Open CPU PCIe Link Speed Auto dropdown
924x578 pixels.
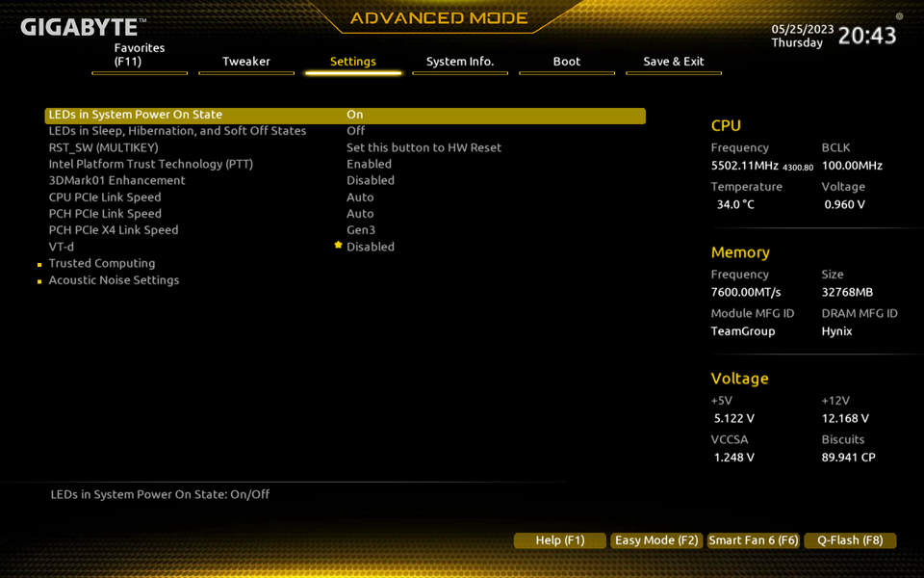(x=360, y=197)
